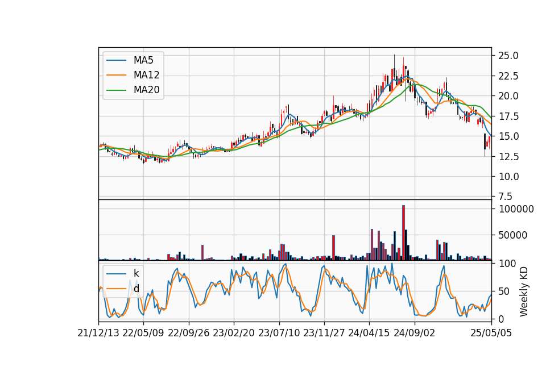Click the orange MA12 legend line sample
The width and height of the screenshot is (546, 392).
116,75
